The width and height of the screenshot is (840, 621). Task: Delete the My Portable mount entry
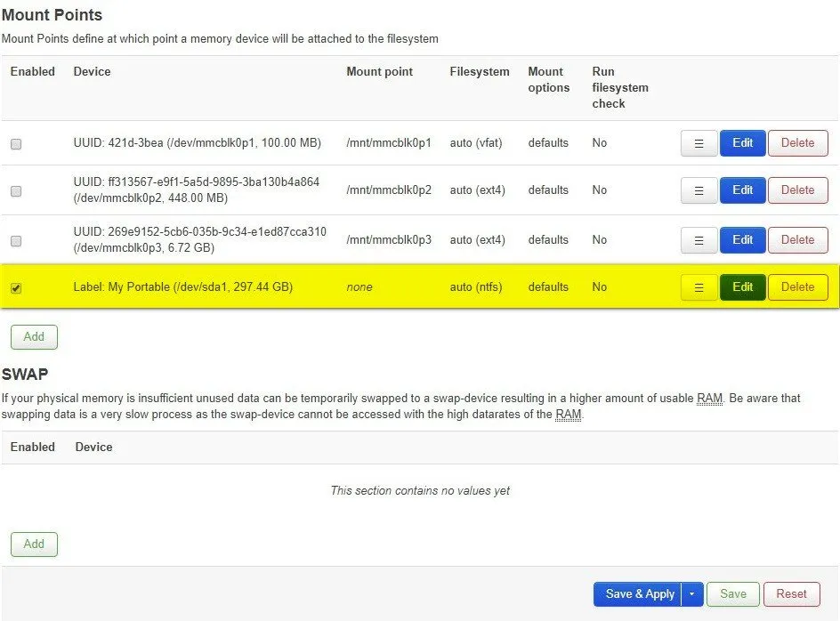click(797, 287)
